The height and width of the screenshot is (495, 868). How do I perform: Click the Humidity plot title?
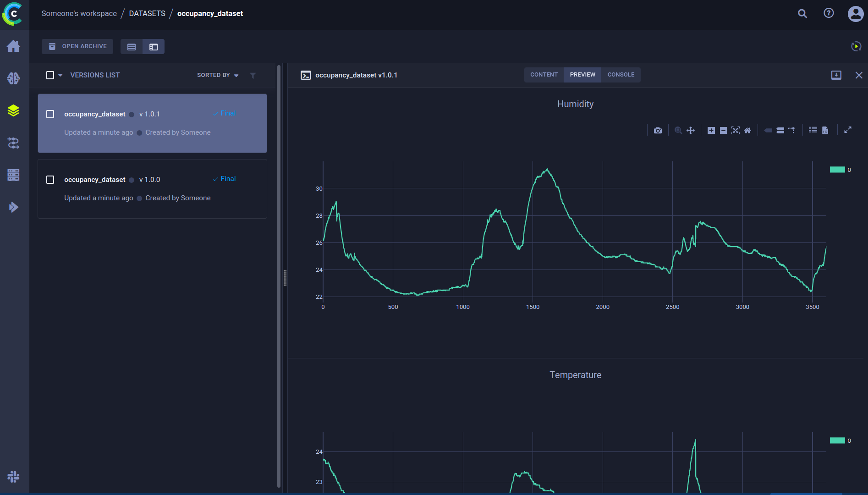pos(575,104)
